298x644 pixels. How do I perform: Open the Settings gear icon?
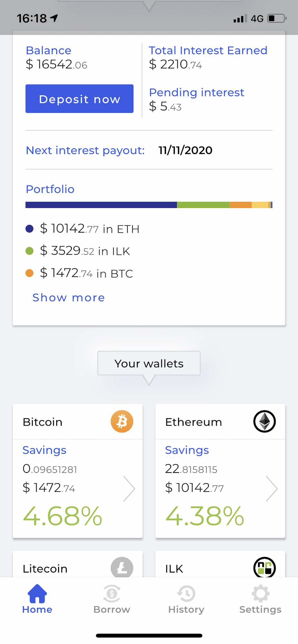coord(260,593)
